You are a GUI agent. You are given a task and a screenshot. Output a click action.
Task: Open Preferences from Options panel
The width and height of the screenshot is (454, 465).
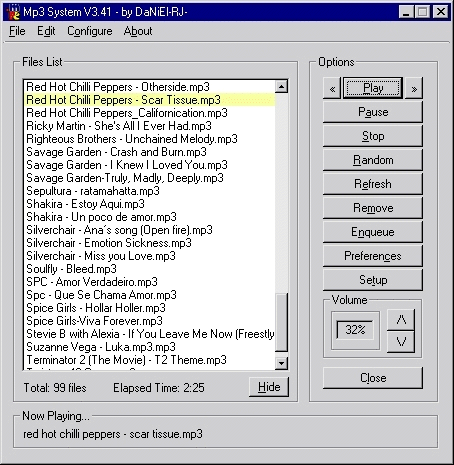pos(373,256)
